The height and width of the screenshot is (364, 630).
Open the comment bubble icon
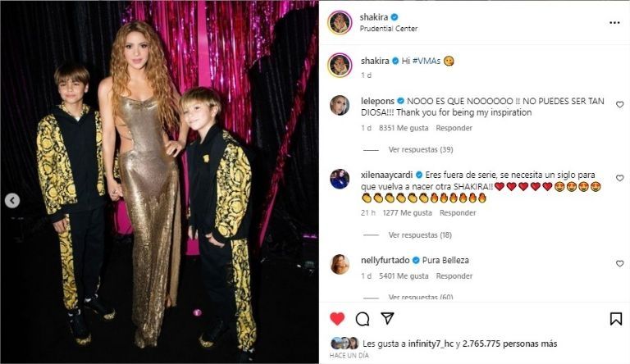pyautogui.click(x=363, y=319)
